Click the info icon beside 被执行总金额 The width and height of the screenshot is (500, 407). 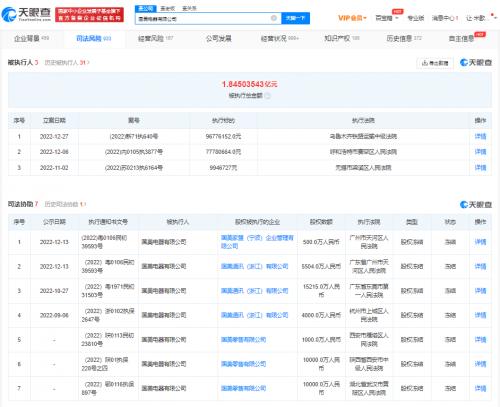(x=267, y=96)
